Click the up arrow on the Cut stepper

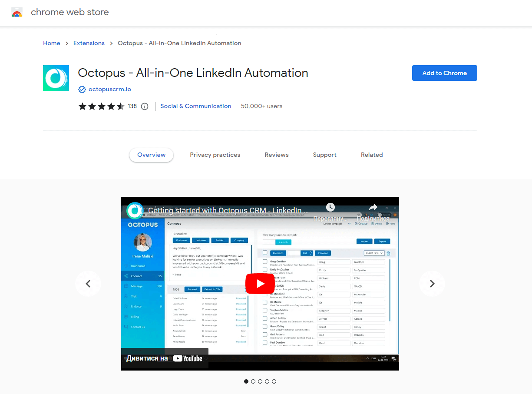pyautogui.click(x=311, y=252)
